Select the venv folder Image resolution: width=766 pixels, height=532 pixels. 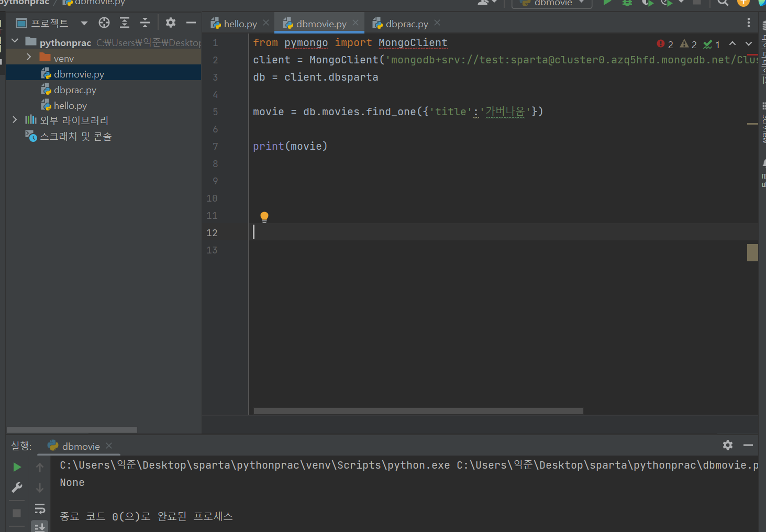tap(63, 58)
